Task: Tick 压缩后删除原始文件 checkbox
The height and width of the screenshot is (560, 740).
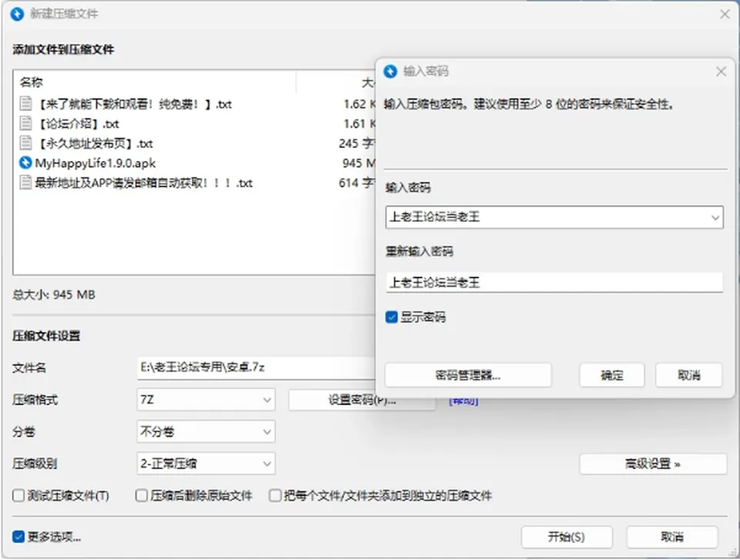Action: (x=141, y=495)
